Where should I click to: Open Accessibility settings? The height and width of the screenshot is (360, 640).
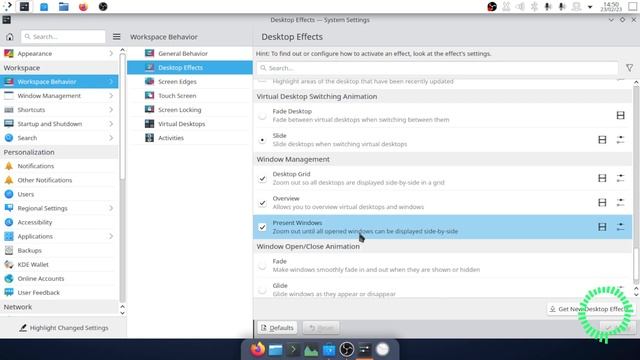(x=59, y=222)
